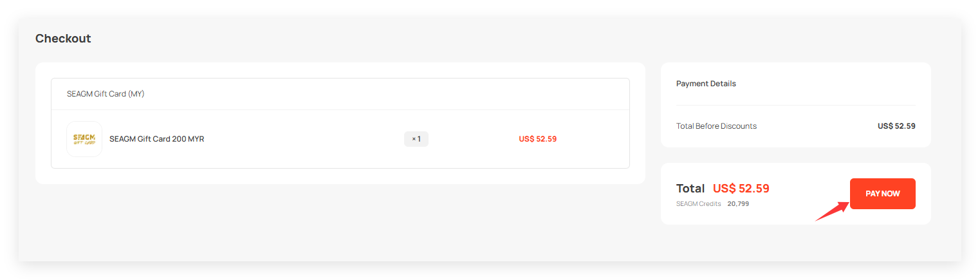Click the divider below the gift card section header
This screenshot has width=980, height=280.
pos(340,110)
